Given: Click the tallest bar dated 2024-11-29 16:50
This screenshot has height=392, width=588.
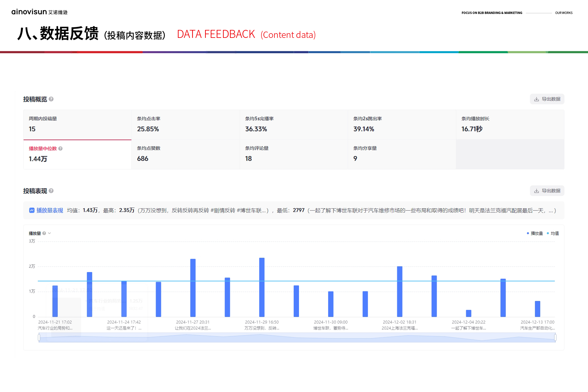Looking at the screenshot, I should pyautogui.click(x=262, y=287).
